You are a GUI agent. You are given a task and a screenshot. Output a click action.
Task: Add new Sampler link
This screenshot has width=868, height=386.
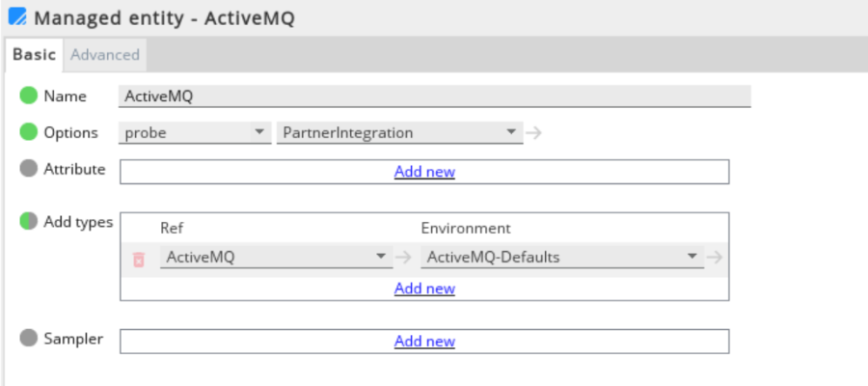pyautogui.click(x=424, y=342)
